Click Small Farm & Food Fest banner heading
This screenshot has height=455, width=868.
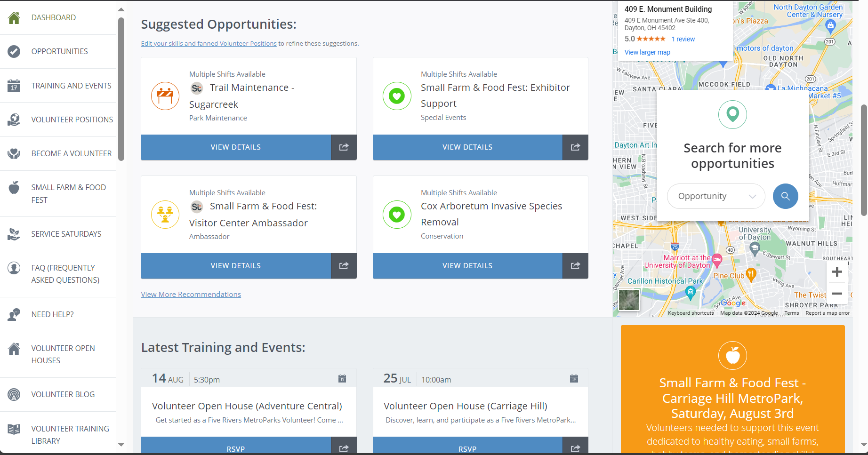[732, 398]
